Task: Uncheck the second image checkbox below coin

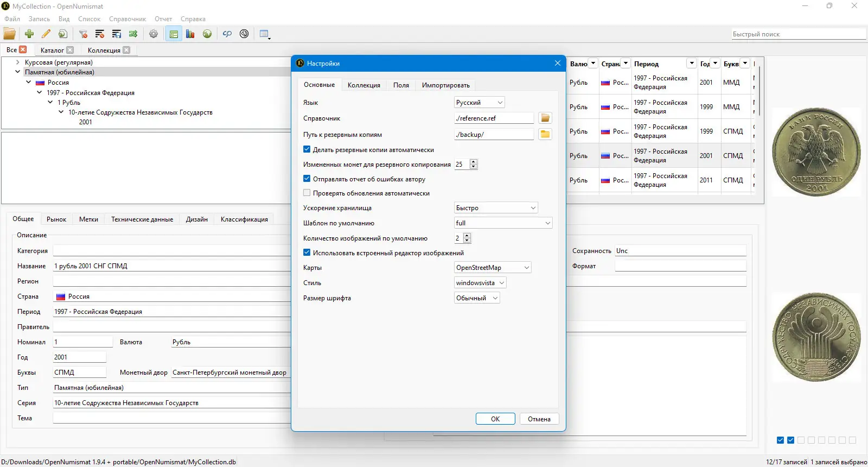Action: (790, 440)
